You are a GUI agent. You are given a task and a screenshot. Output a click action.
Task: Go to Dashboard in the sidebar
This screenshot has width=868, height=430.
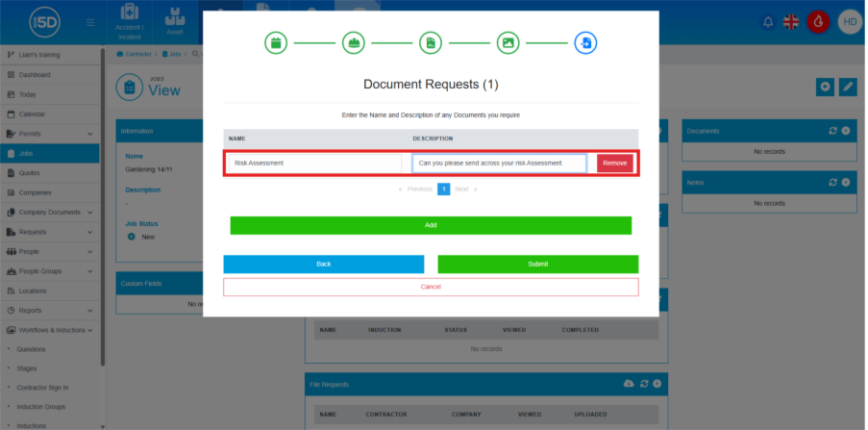[x=35, y=75]
